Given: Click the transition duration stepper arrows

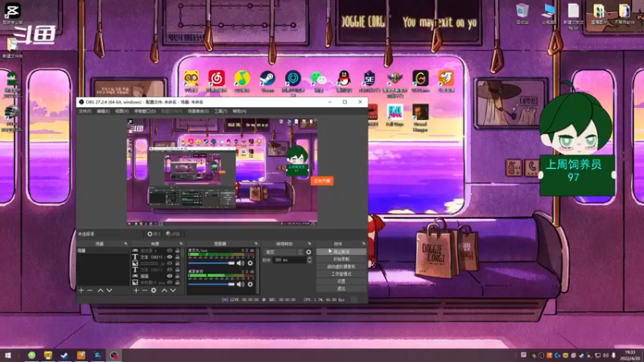Looking at the screenshot, I should click(x=309, y=260).
